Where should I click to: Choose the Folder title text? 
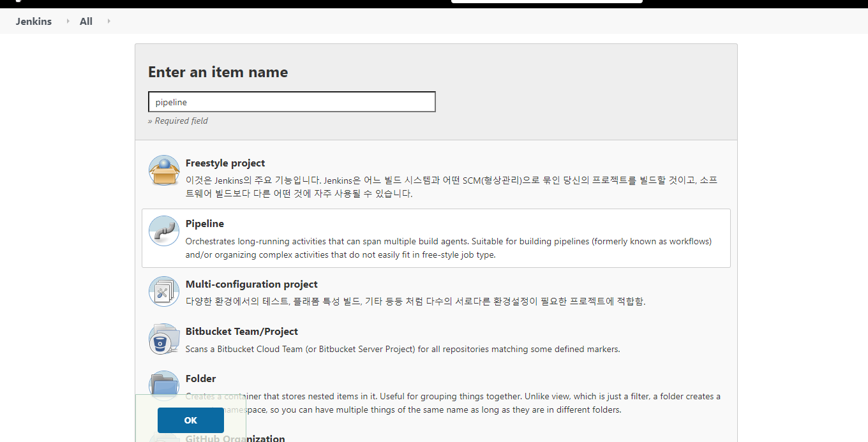click(201, 379)
